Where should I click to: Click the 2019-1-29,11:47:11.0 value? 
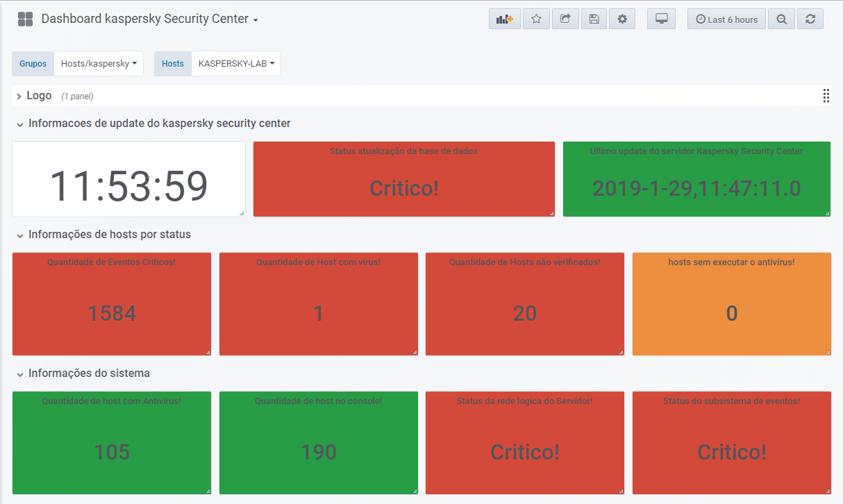pyautogui.click(x=696, y=188)
